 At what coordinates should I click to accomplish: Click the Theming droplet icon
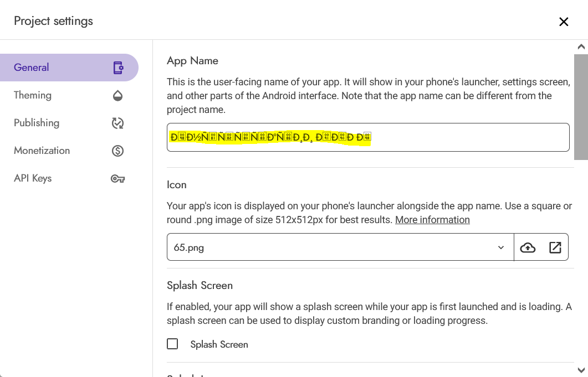point(117,96)
